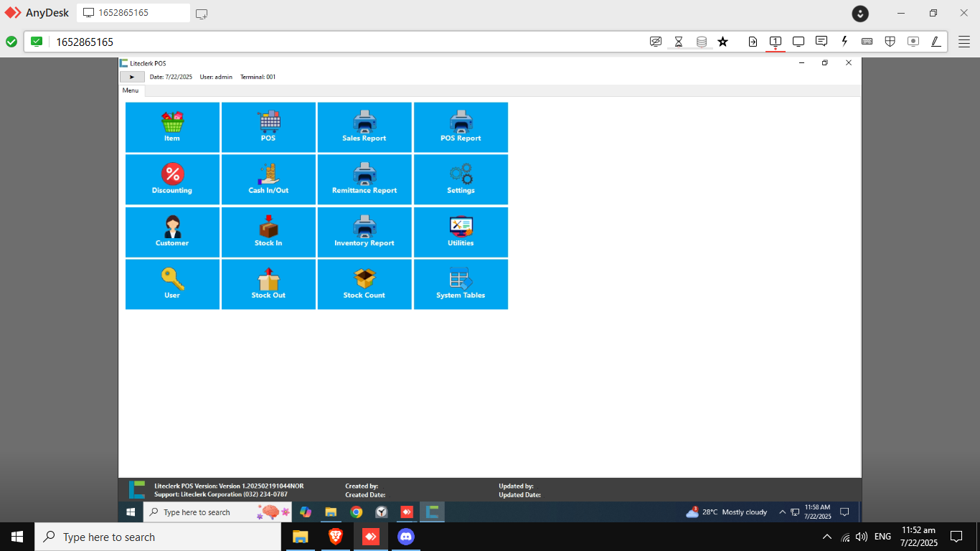The image size is (980, 551).
Task: Launch the POS shopping cart tile
Action: point(268,127)
